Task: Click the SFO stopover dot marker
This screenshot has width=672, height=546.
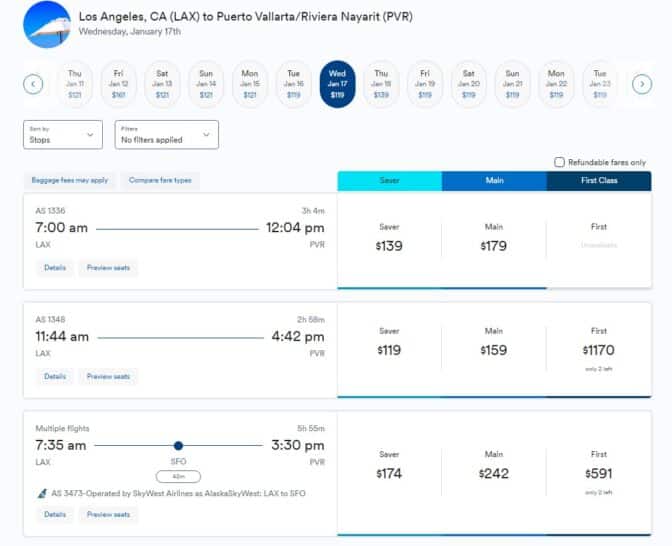Action: (178, 446)
